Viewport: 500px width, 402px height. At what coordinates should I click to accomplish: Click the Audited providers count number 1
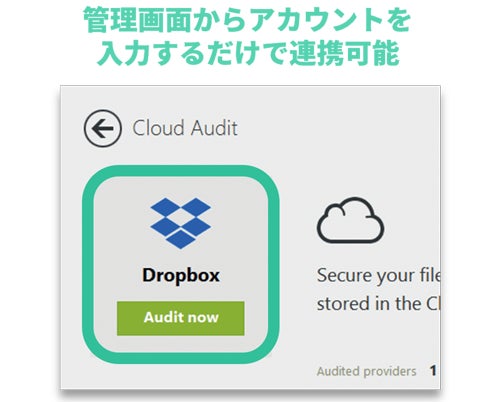433,371
